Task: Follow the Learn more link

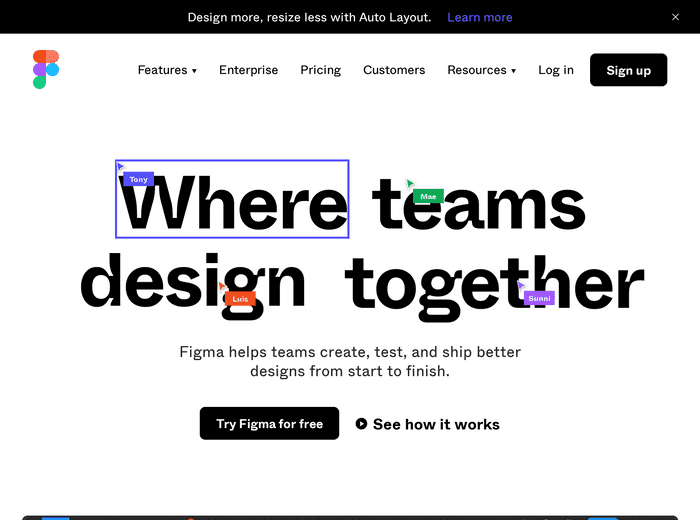Action: (x=479, y=17)
